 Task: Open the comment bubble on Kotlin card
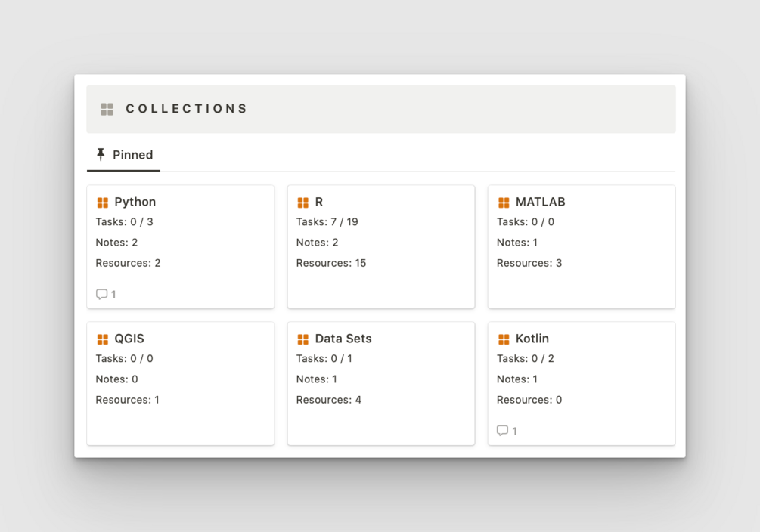503,431
